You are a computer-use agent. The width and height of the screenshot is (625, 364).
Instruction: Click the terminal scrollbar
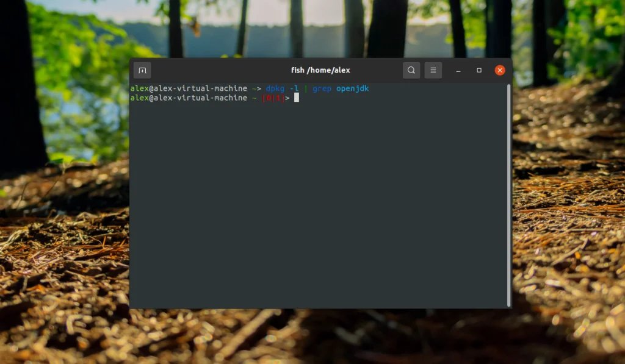(508, 183)
